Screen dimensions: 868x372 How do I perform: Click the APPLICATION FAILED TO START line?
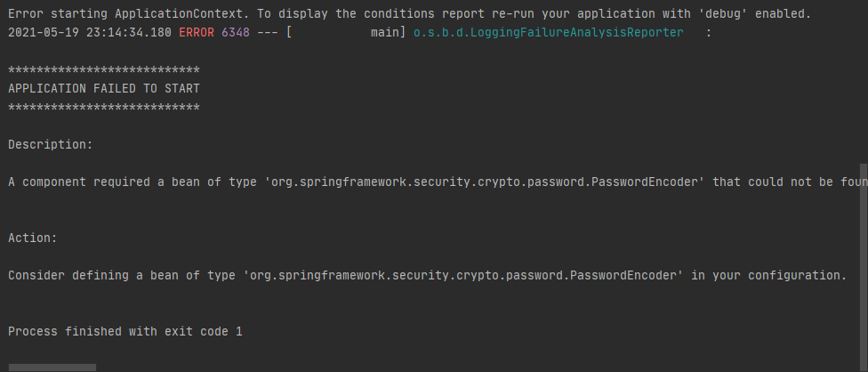coord(104,89)
